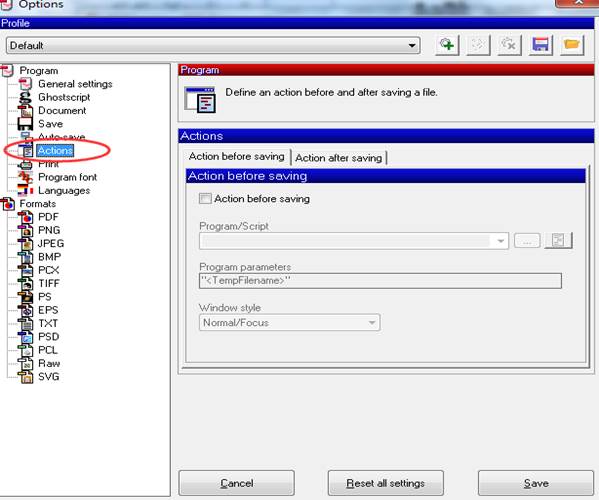Viewport: 599px width, 500px height.
Task: Click the PDF format icon
Action: click(x=26, y=217)
